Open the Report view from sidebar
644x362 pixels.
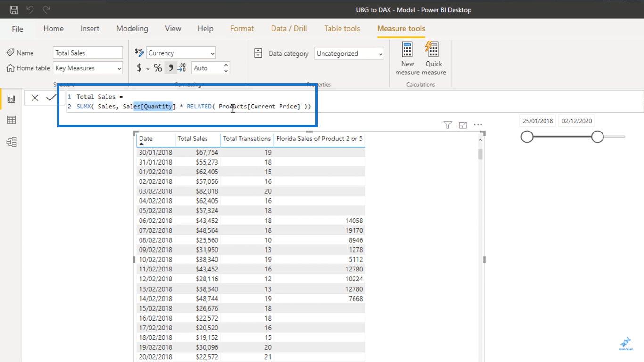[x=11, y=99]
